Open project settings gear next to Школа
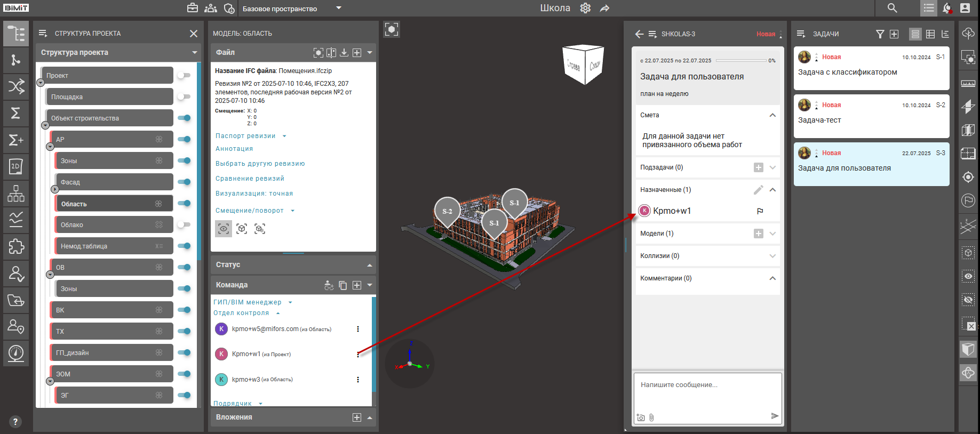The height and width of the screenshot is (434, 980). pos(585,8)
